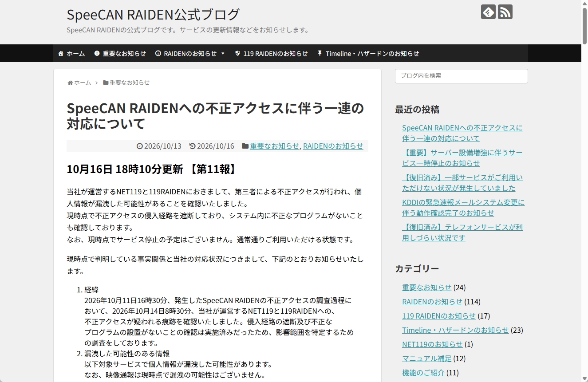
Task: Open RAIDENのお知らせ category link under post title
Action: [333, 146]
